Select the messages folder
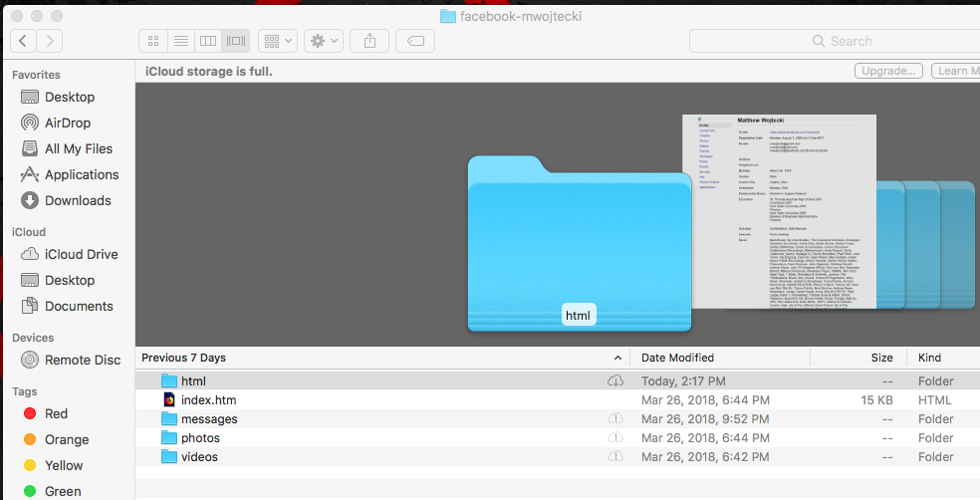 coord(558,418)
